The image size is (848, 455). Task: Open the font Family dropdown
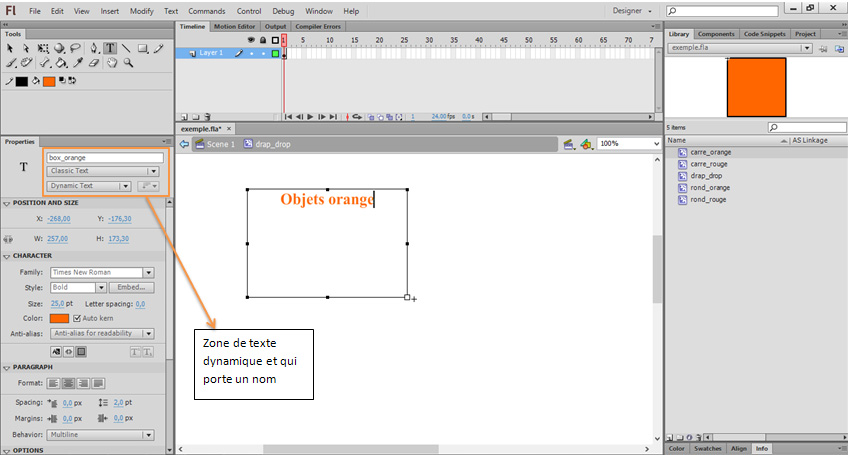[148, 272]
